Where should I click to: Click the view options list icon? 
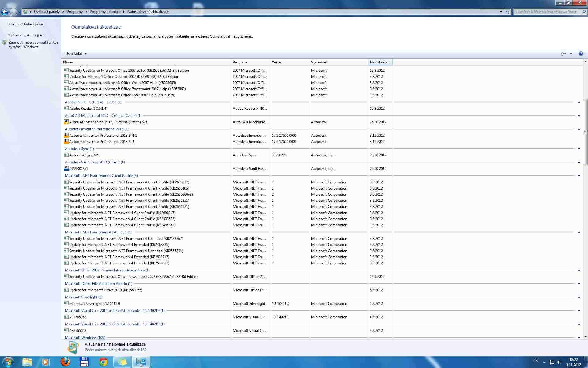(563, 54)
